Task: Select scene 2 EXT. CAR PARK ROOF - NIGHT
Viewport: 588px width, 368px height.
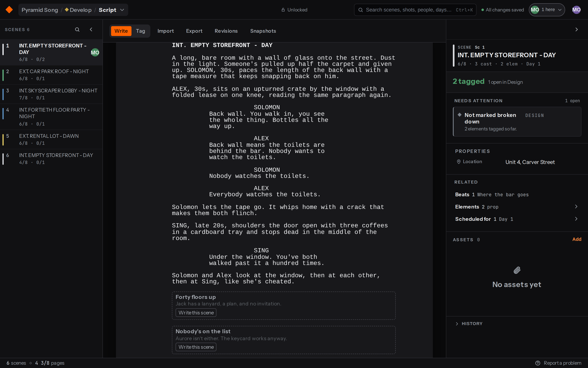Action: (x=51, y=75)
